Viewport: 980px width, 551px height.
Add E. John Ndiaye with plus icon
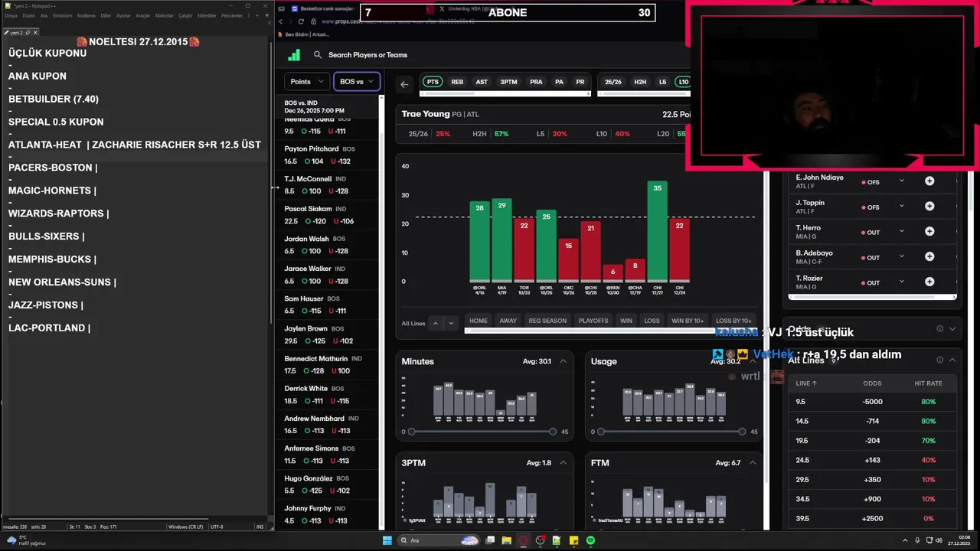[x=929, y=181]
